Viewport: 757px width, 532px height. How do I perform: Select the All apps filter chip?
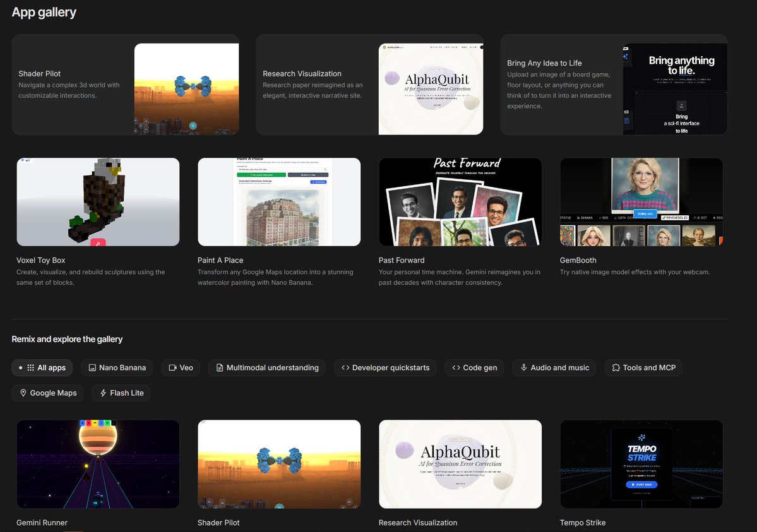pyautogui.click(x=42, y=367)
